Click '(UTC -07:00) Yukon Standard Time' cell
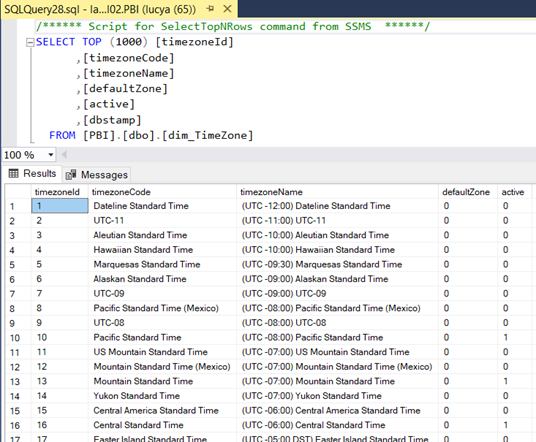 click(337, 396)
